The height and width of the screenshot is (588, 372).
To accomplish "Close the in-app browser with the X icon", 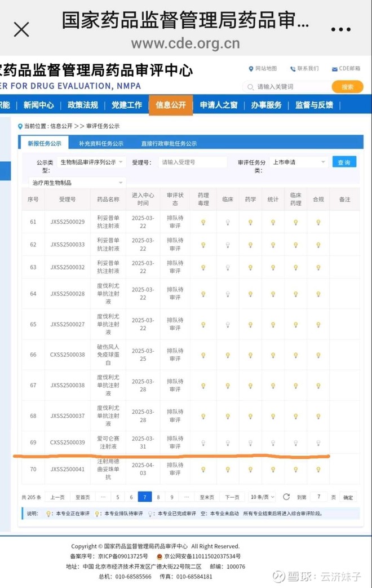I will pyautogui.click(x=21, y=29).
